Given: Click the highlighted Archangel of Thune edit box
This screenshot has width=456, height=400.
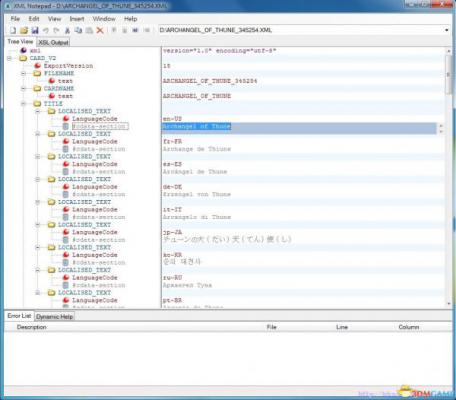Looking at the screenshot, I should coord(299,128).
